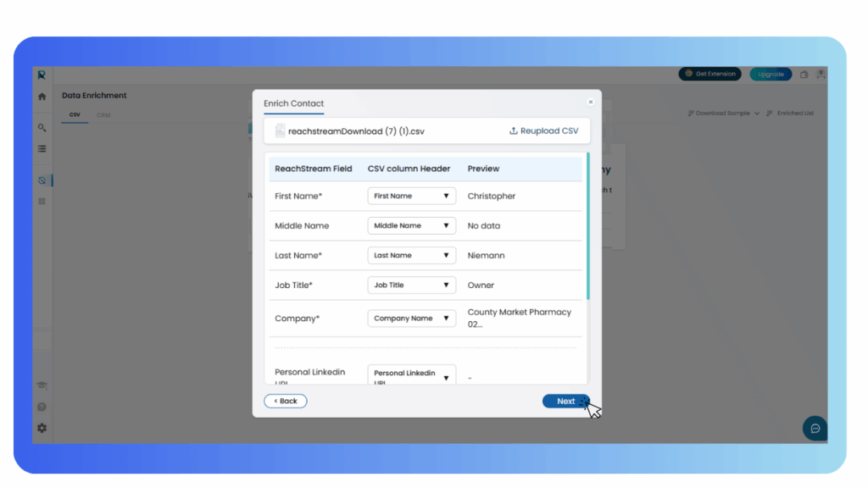Click the user profile icon in top bar
Viewport: 868px width, 488px height.
[821, 75]
